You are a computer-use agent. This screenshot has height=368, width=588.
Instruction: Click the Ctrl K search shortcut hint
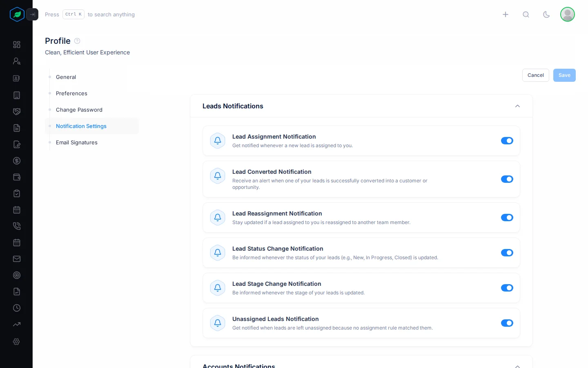pyautogui.click(x=73, y=14)
